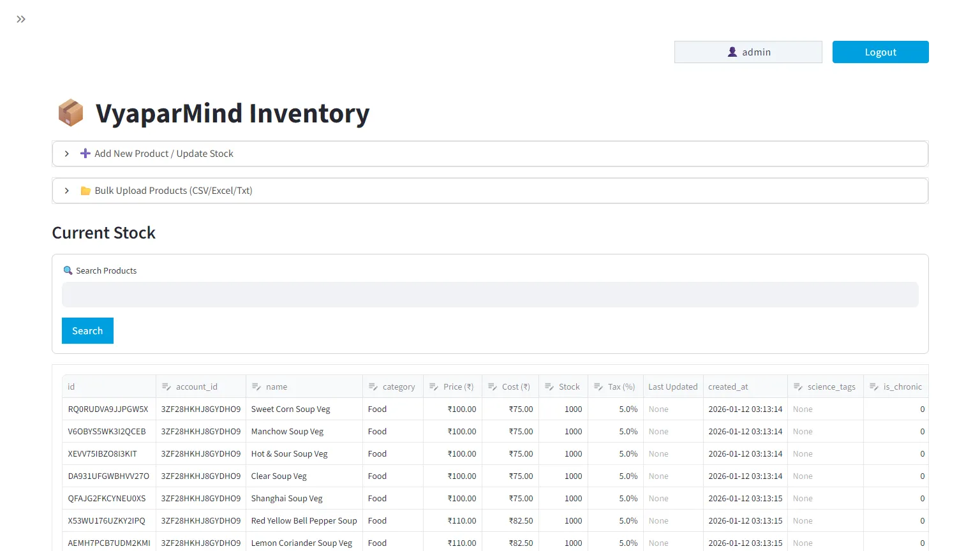980x551 pixels.
Task: Focus the Search Products input field
Action: [490, 295]
